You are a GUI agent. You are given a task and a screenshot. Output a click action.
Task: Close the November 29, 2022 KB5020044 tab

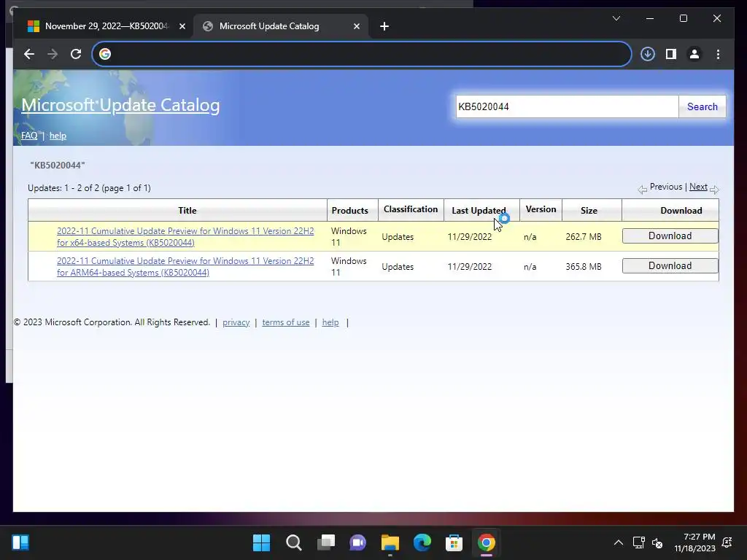coord(182,26)
